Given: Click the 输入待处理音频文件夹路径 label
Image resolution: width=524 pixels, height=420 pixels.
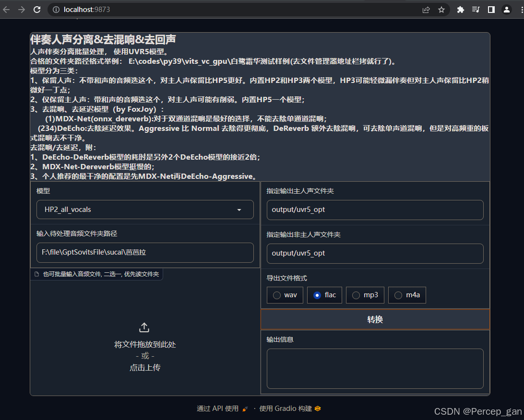Looking at the screenshot, I should point(77,233).
